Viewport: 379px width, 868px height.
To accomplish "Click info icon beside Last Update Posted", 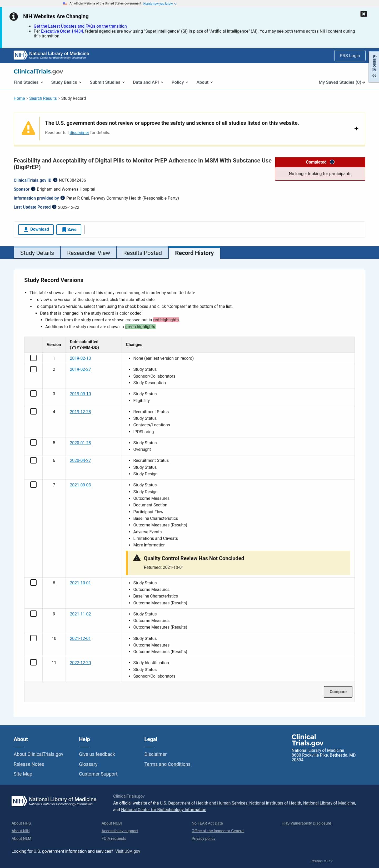I will click(54, 207).
